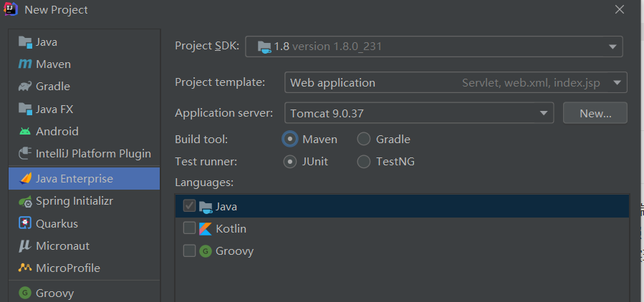Click the Micronaut icon
The width and height of the screenshot is (644, 302).
25,245
